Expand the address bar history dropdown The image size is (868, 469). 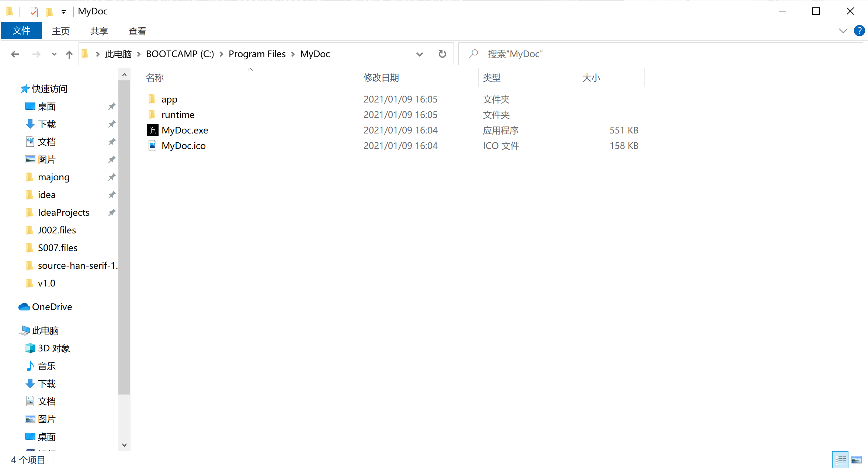(x=419, y=54)
